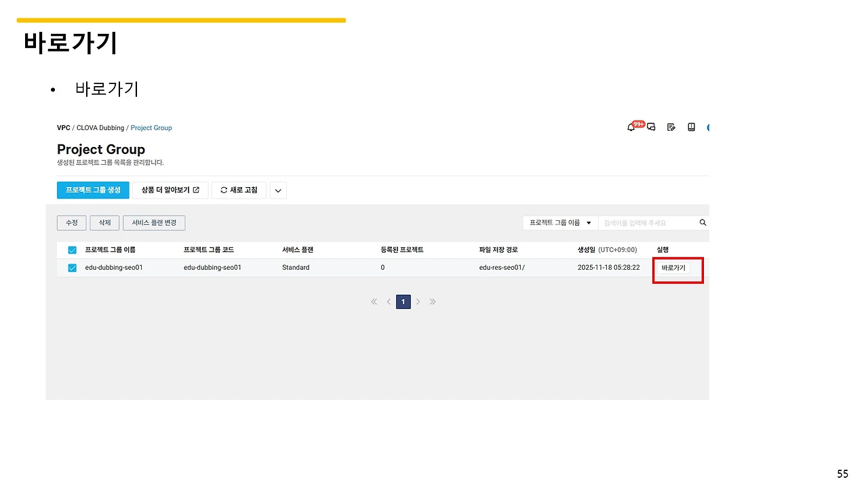Image resolution: width=868 pixels, height=488 pixels.
Task: Click the CLOVA Dubbing breadcrumb
Action: tap(100, 127)
